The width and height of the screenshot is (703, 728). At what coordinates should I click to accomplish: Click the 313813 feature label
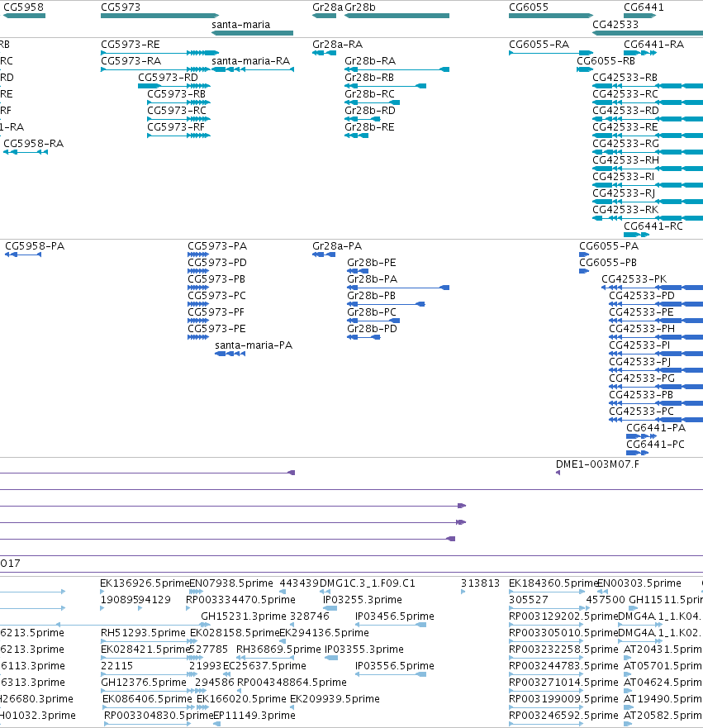tap(480, 583)
